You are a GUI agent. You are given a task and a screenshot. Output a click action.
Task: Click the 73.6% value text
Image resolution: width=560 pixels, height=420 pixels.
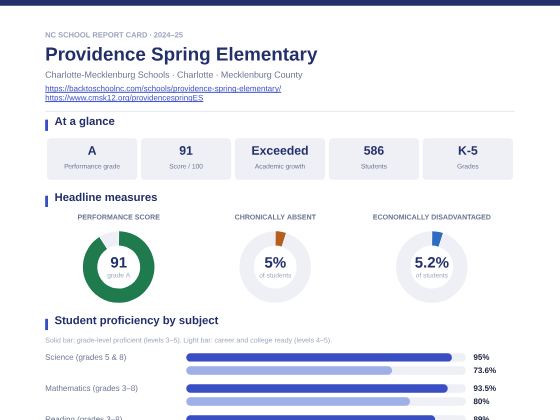(x=485, y=370)
